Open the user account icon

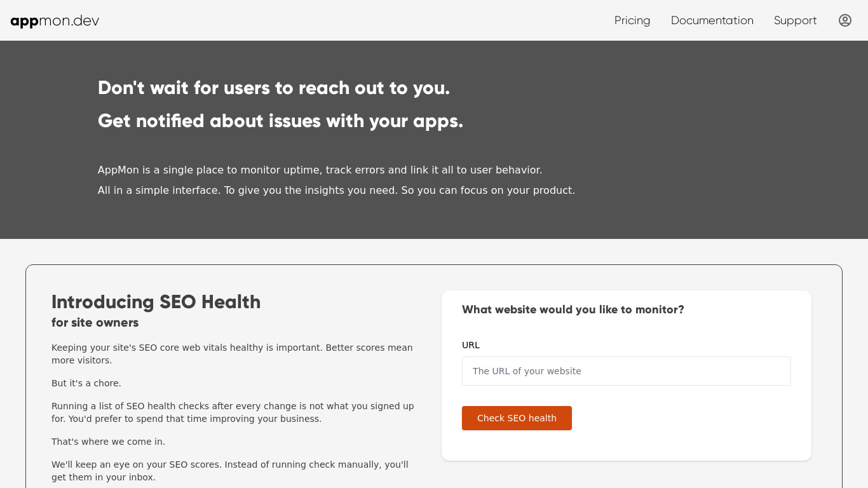tap(845, 20)
